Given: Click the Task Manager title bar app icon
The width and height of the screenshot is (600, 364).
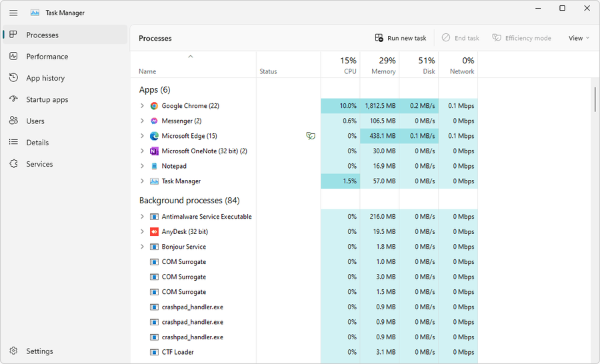Looking at the screenshot, I should (35, 13).
